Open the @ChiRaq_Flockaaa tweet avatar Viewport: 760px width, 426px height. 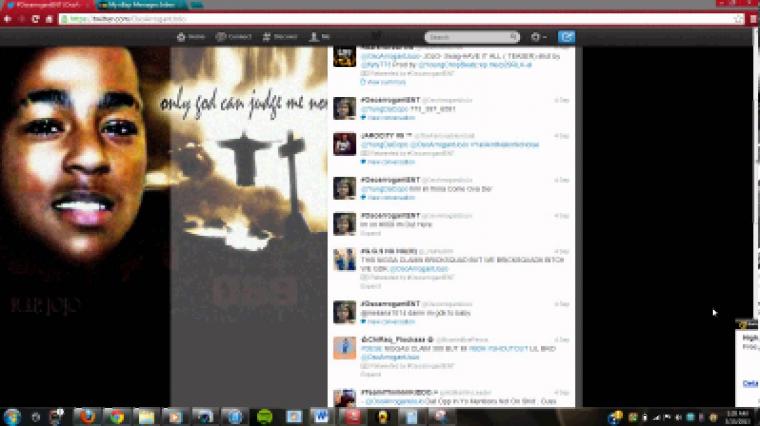point(344,346)
